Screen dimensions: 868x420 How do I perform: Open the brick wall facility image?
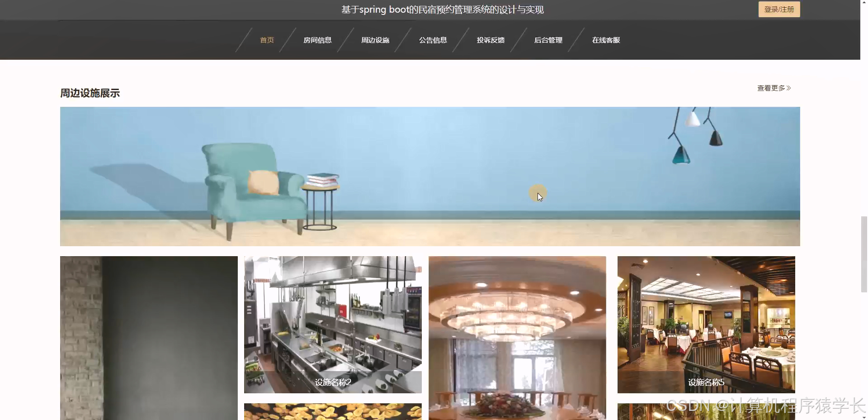point(149,338)
